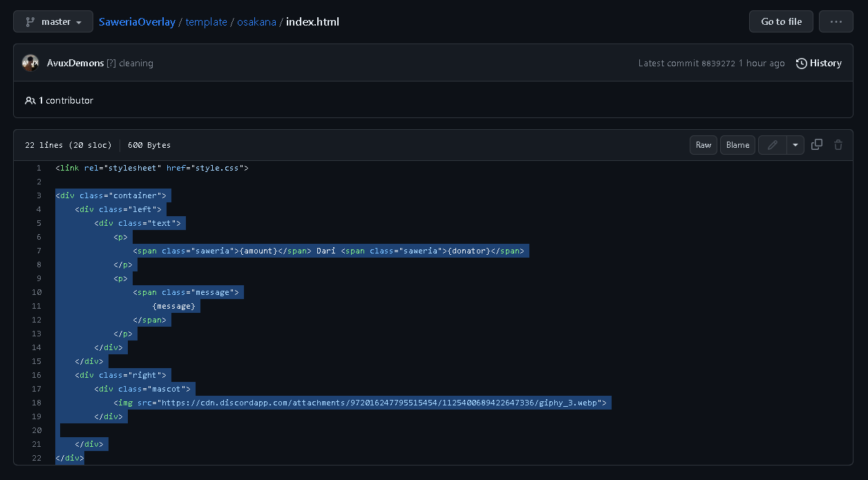
Task: Click the [?] badge after AvuxDemons
Action: tap(111, 63)
